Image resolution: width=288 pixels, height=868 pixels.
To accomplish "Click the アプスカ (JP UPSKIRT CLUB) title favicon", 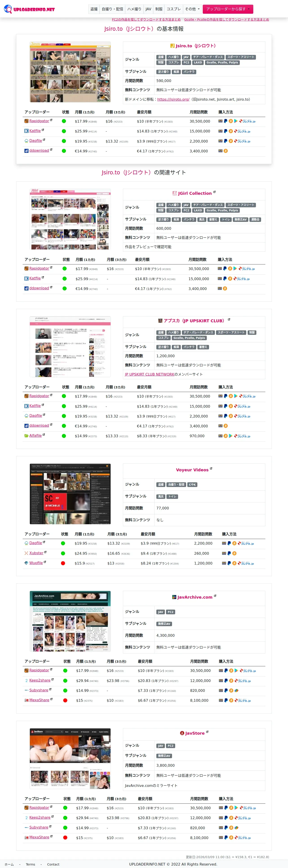I will pyautogui.click(x=160, y=321).
